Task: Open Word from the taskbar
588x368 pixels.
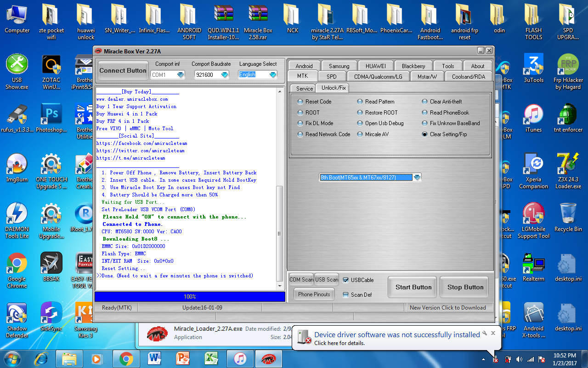Action: pyautogui.click(x=154, y=358)
